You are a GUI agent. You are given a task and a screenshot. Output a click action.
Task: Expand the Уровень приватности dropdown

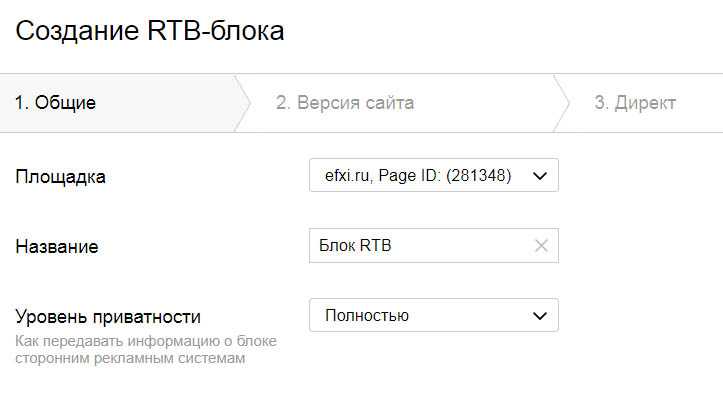(x=433, y=316)
